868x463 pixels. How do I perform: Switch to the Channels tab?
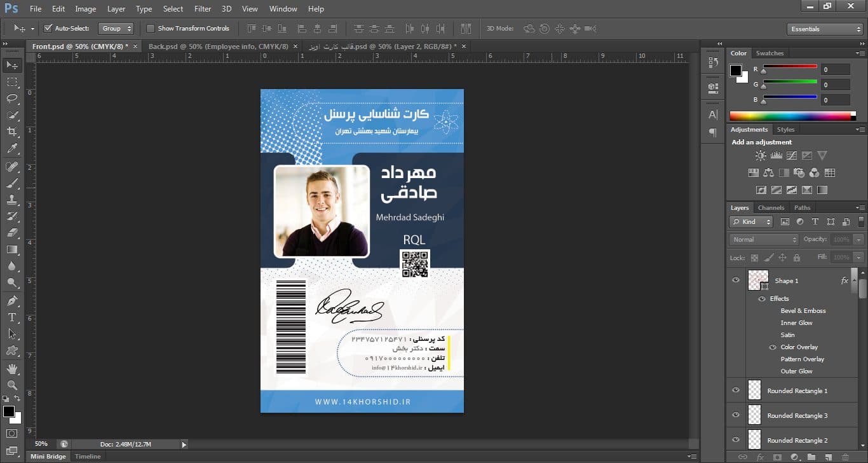click(771, 208)
